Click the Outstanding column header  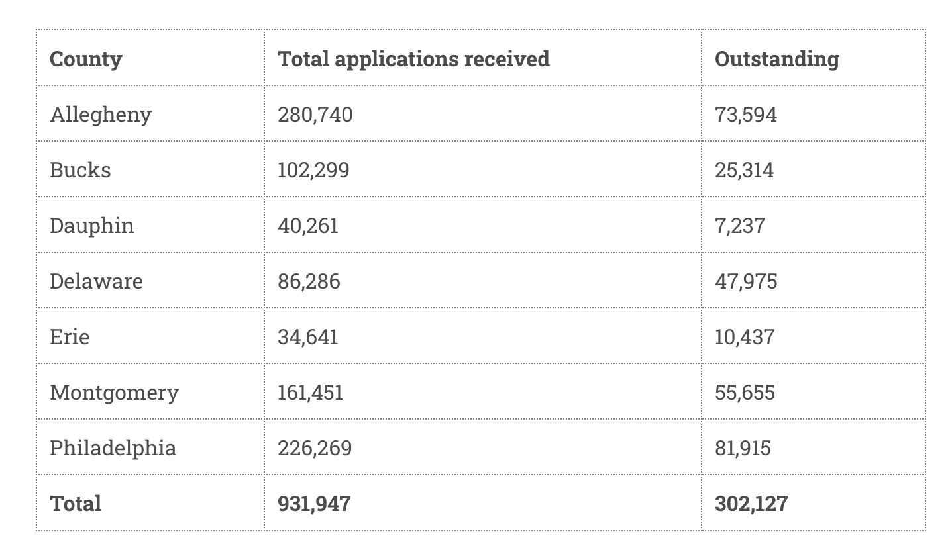(776, 59)
